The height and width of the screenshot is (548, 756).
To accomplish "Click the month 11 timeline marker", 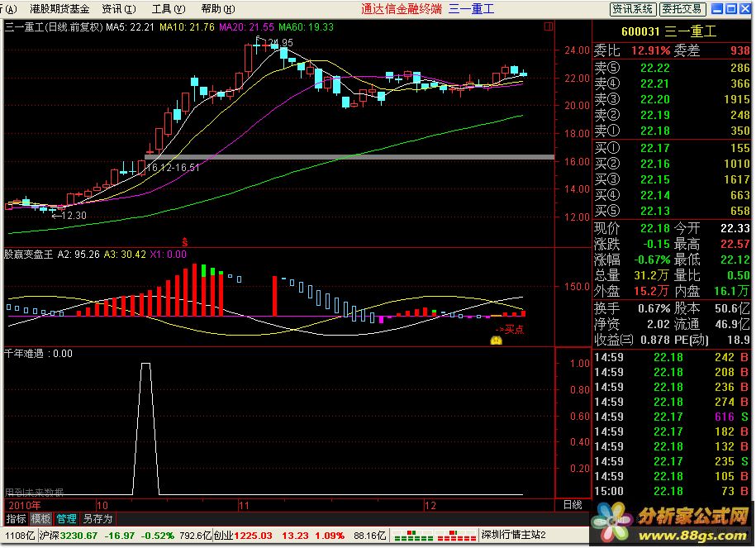I will (x=244, y=506).
